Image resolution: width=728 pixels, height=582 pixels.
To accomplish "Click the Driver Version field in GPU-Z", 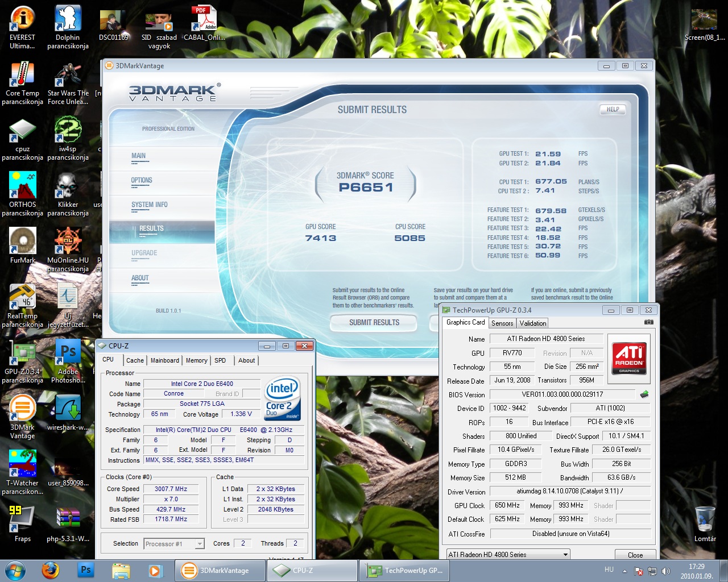I will pyautogui.click(x=570, y=491).
